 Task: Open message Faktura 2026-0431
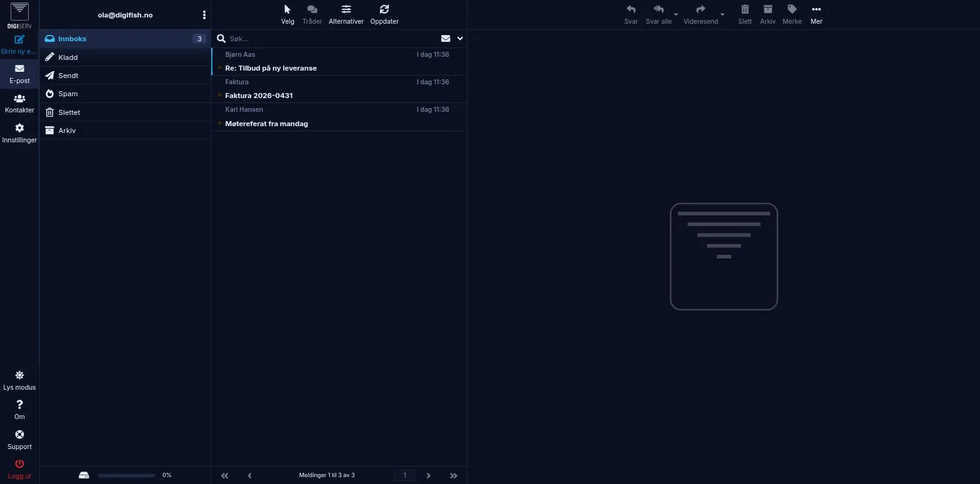[x=339, y=89]
